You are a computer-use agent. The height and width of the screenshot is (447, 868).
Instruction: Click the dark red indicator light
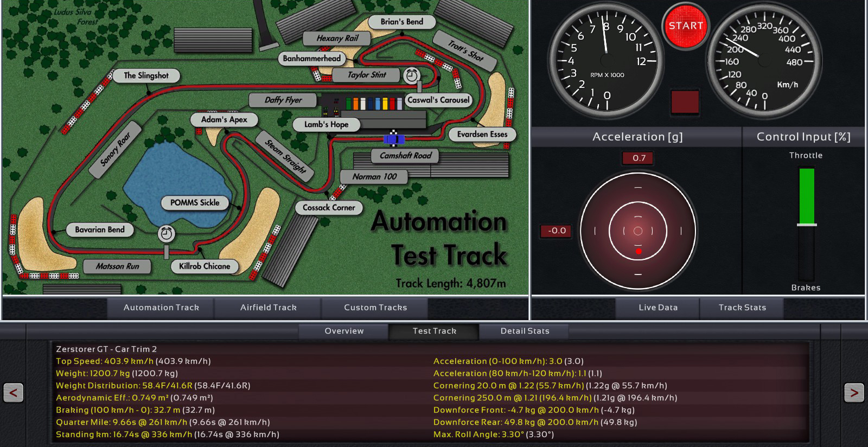pyautogui.click(x=685, y=102)
